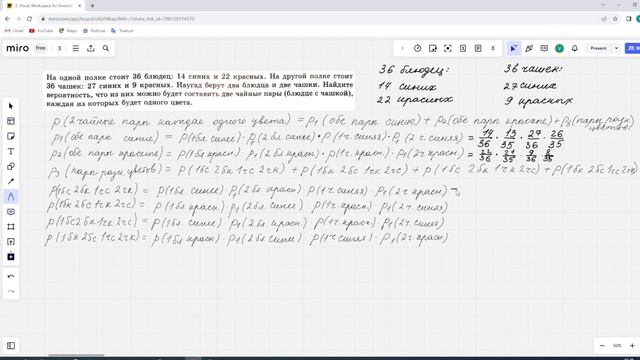Expand the Present options dropdown arrow
Image resolution: width=640 pixels, height=360 pixels.
tap(616, 48)
